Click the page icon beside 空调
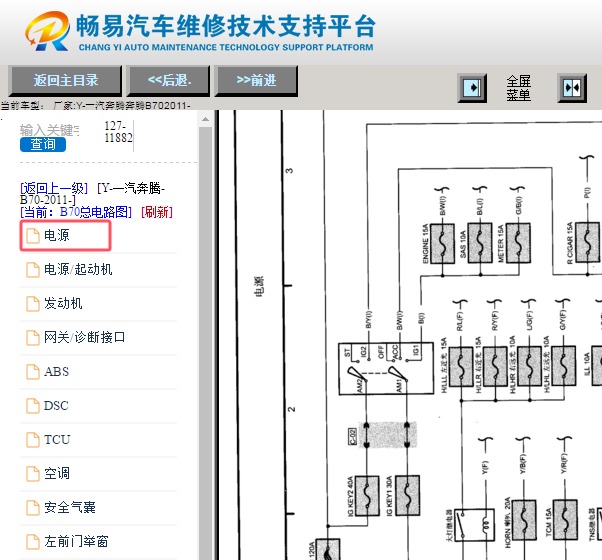Viewport: 602px width, 560px height. [x=33, y=474]
